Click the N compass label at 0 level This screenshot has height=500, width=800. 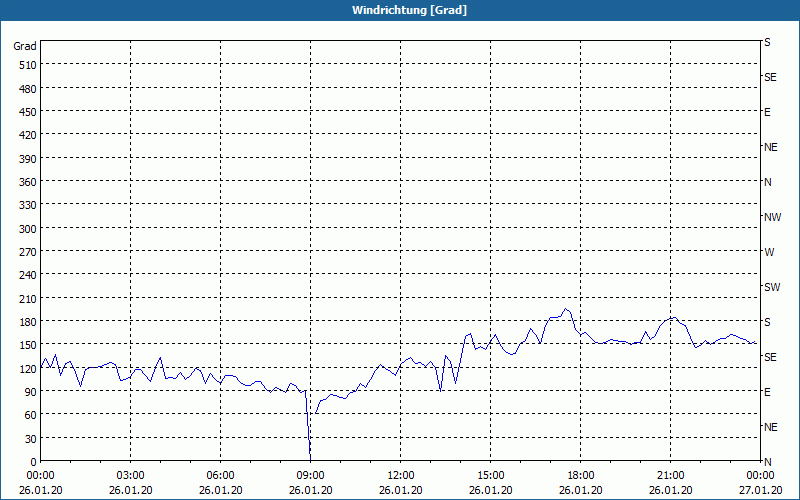pyautogui.click(x=768, y=462)
